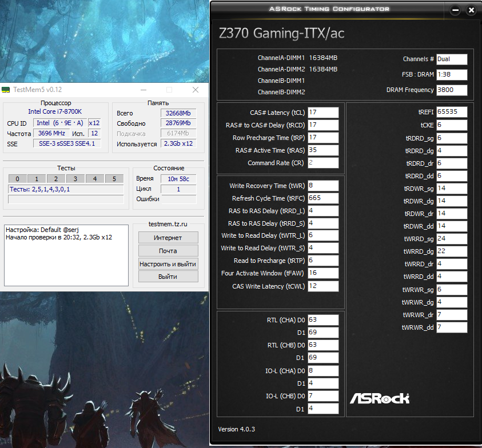Select test block 4 in Тесты
Viewport: 482px width, 448px height.
coord(95,178)
